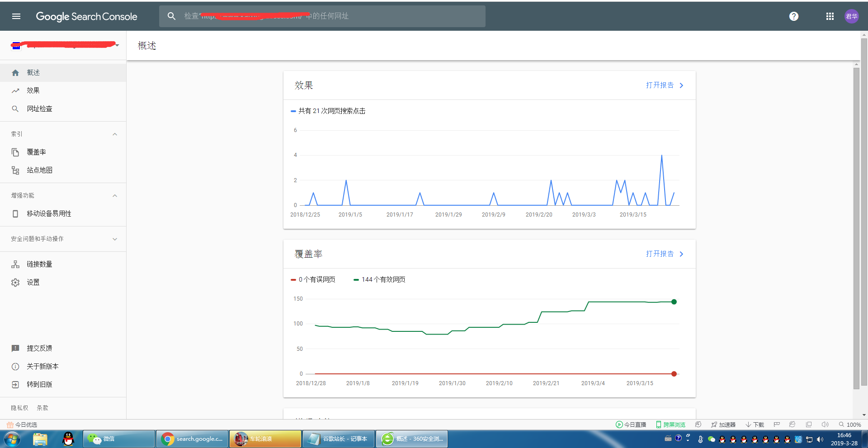Open the Google apps grid icon
This screenshot has height=448, width=868.
(x=830, y=16)
